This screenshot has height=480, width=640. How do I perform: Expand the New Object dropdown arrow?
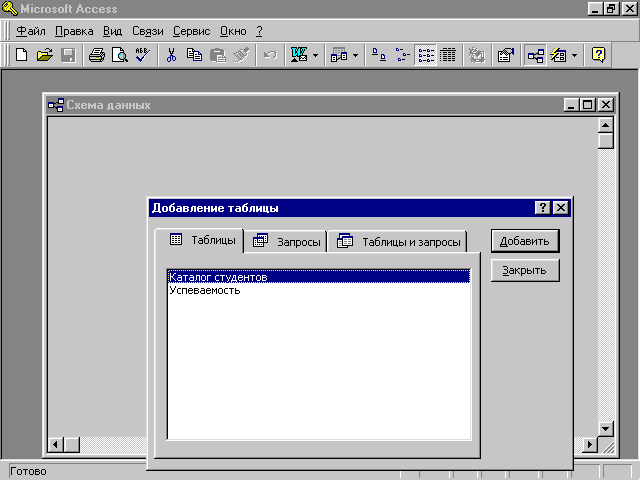574,55
